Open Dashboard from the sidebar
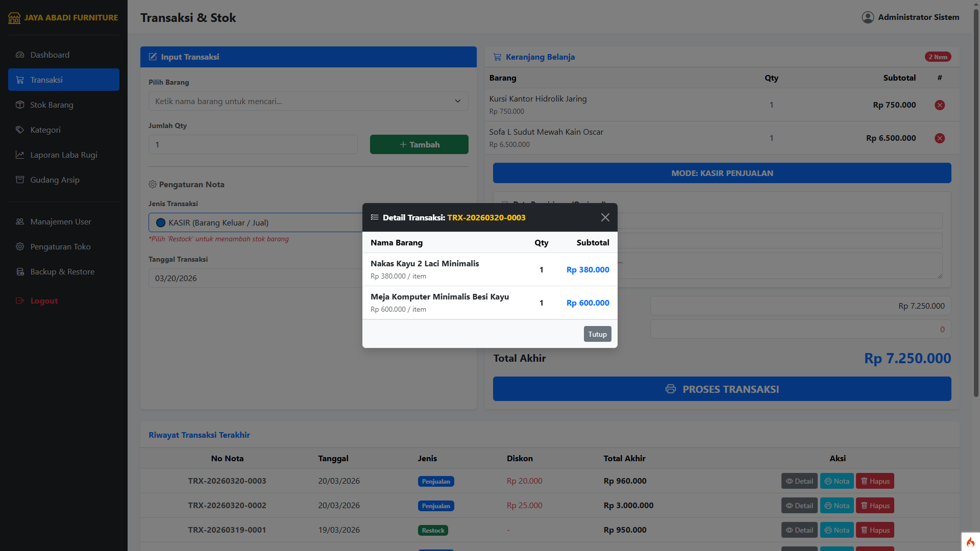 click(x=50, y=55)
